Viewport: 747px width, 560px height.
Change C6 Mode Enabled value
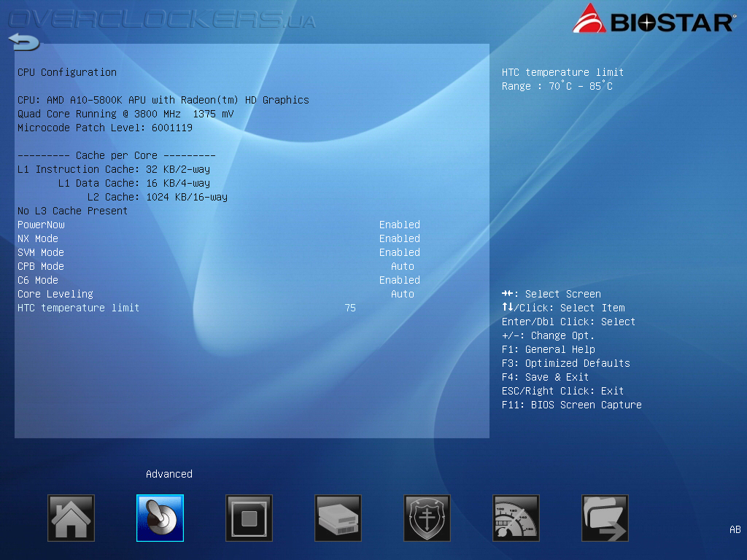pyautogui.click(x=399, y=280)
